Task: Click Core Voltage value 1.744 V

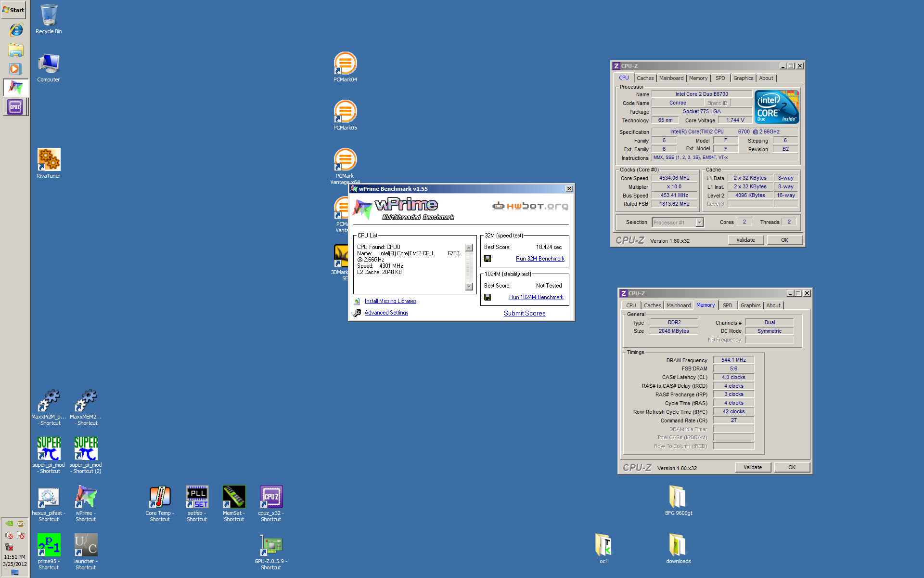Action: coord(735,120)
